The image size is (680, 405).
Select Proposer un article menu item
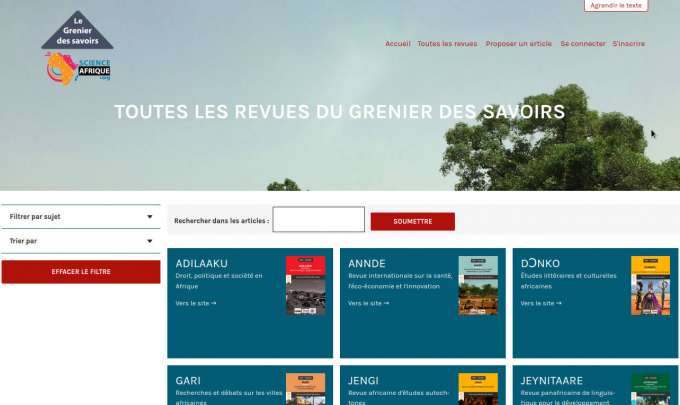pos(519,43)
